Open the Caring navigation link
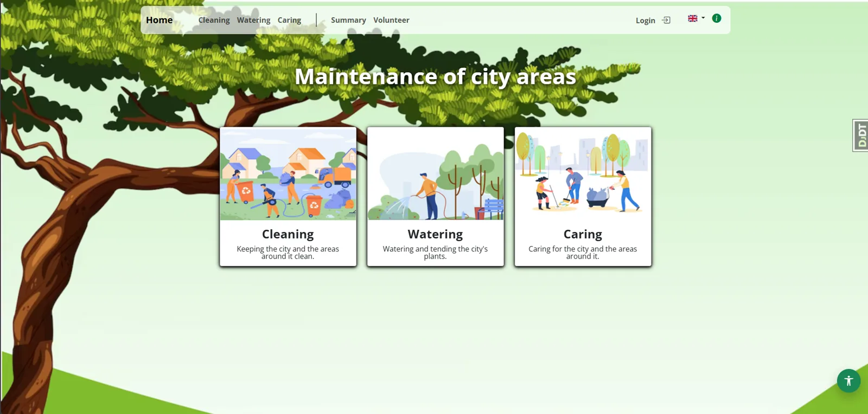 pos(289,20)
